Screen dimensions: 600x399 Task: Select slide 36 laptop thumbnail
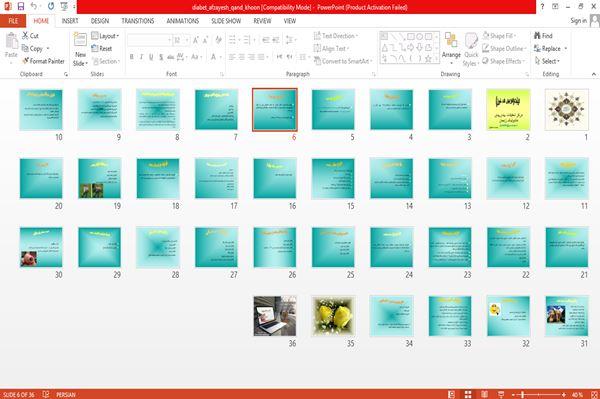coord(275,316)
